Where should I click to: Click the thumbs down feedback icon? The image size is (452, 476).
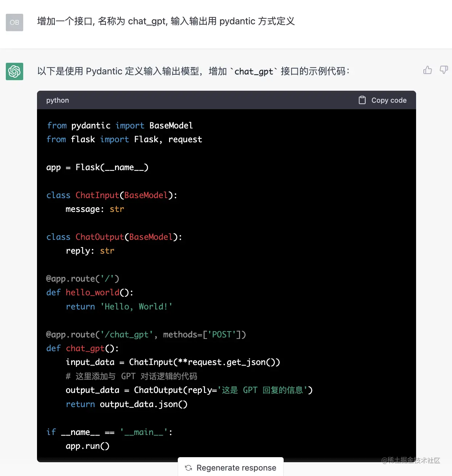[x=444, y=70]
